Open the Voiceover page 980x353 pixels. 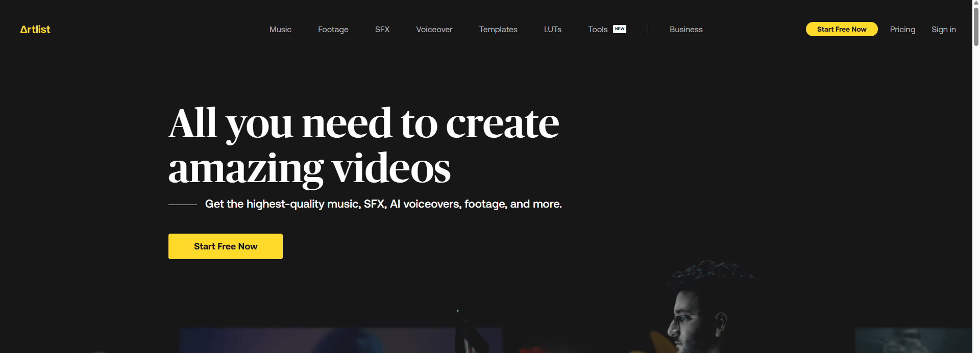click(434, 30)
